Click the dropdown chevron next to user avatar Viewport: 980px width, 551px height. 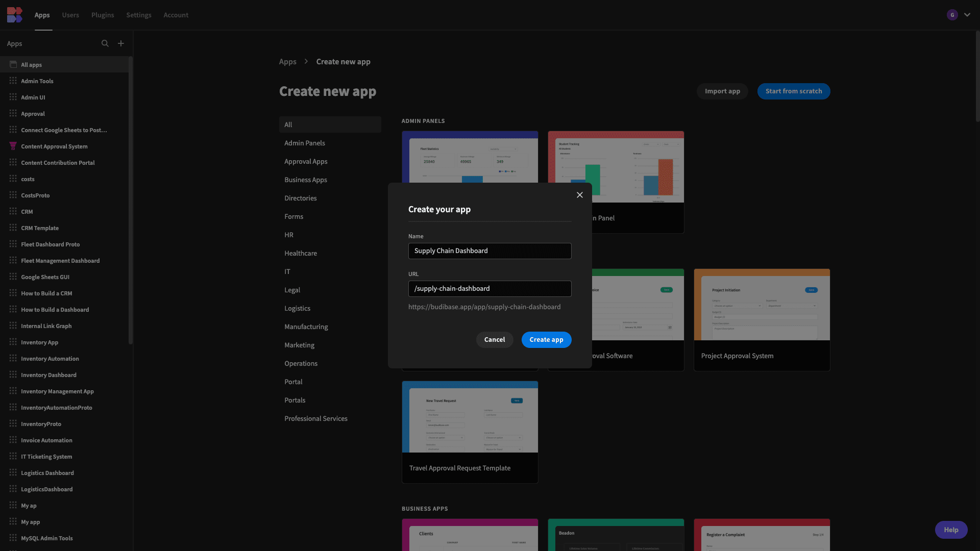pyautogui.click(x=967, y=15)
